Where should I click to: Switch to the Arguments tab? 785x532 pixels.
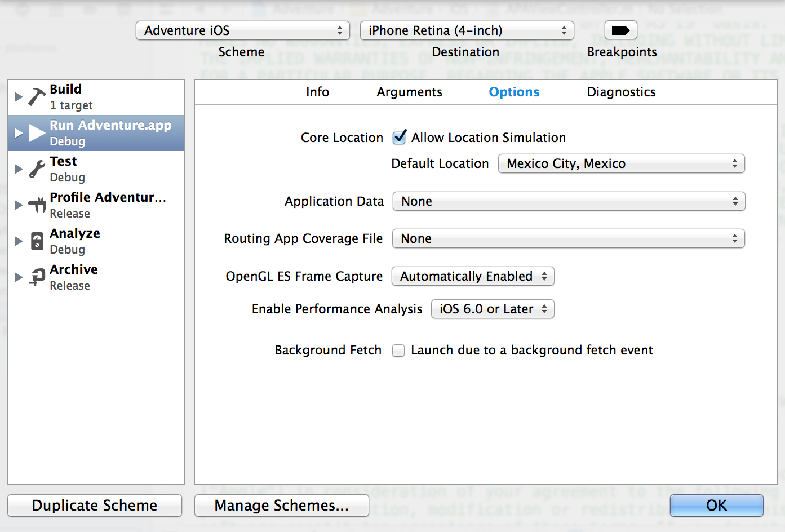[x=410, y=92]
